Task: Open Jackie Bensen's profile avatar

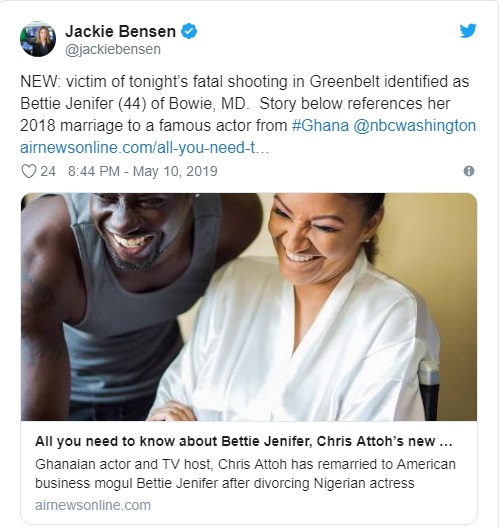Action: click(38, 39)
